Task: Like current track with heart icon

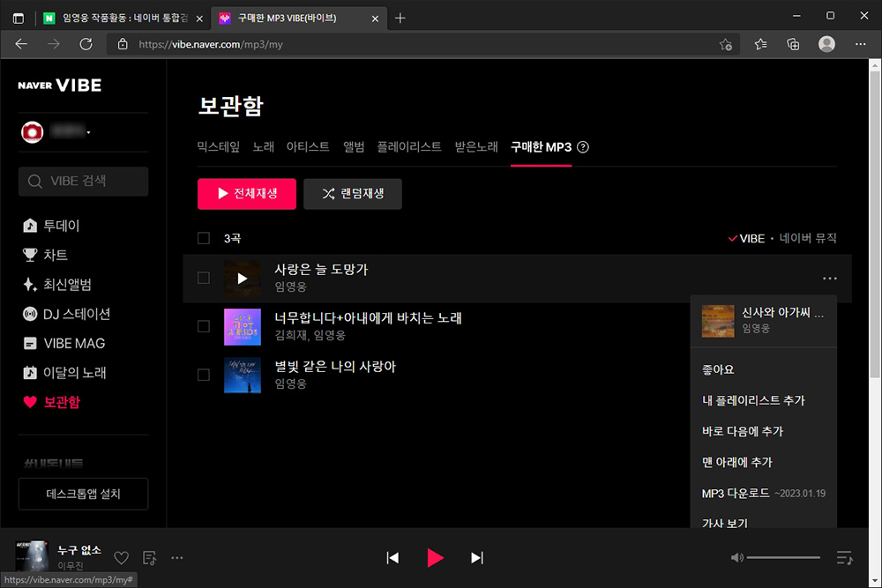Action: [x=121, y=558]
